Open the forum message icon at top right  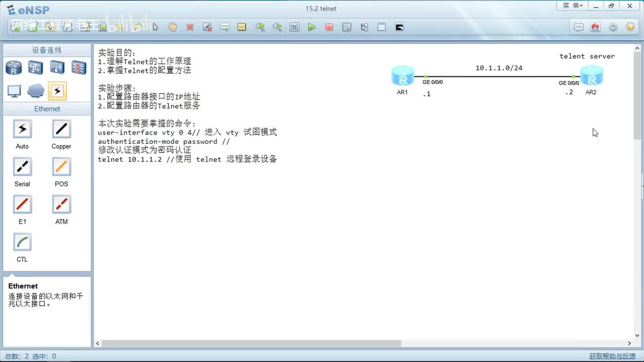click(x=579, y=27)
